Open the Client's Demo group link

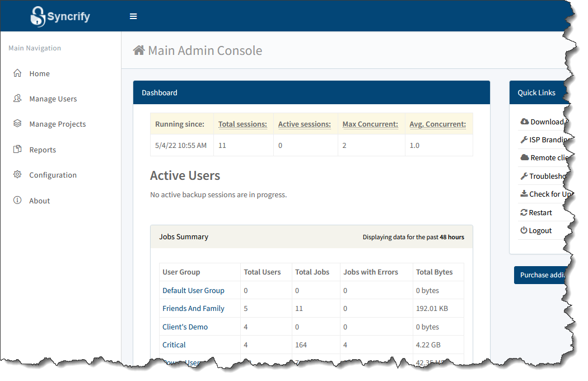(185, 327)
